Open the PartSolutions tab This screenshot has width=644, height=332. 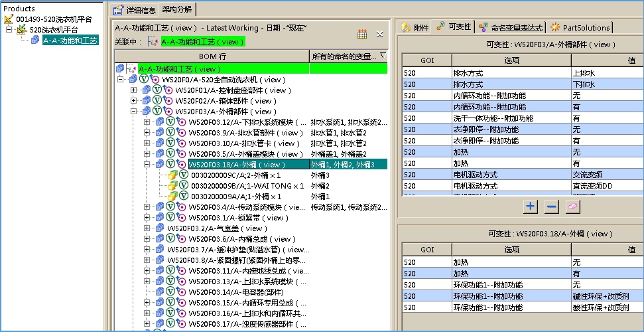pos(580,27)
